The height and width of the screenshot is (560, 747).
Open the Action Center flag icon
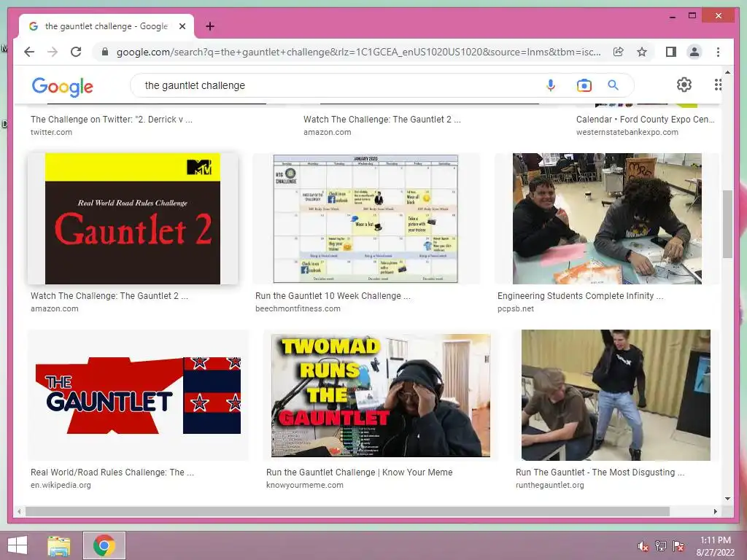point(678,546)
